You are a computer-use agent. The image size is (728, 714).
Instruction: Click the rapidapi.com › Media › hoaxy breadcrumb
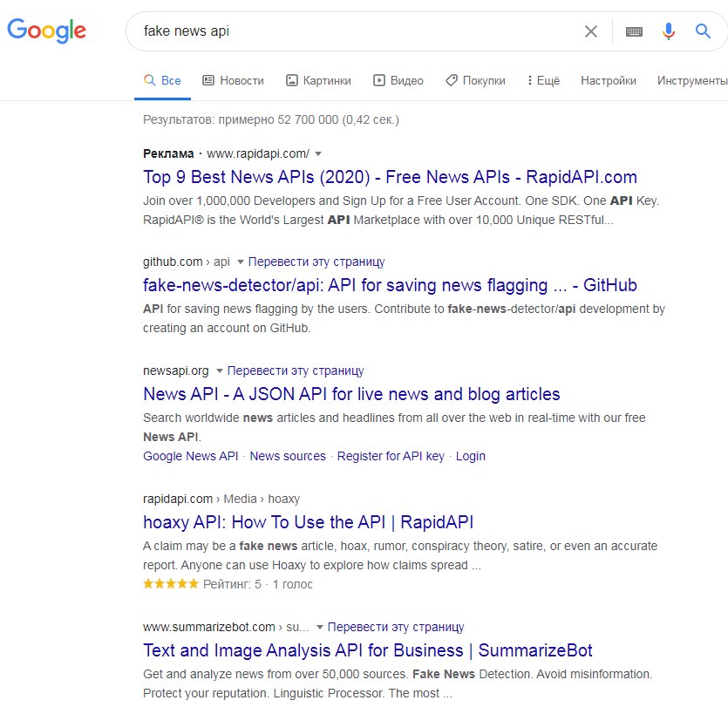(x=221, y=499)
